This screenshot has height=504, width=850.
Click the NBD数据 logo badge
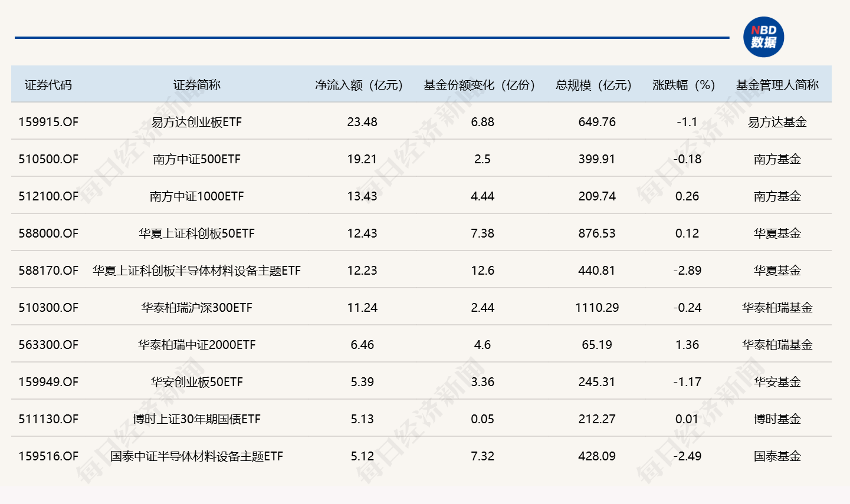(764, 37)
